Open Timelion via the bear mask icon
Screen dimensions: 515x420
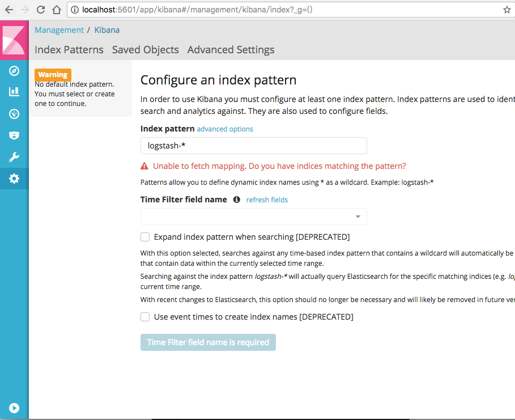click(x=14, y=135)
